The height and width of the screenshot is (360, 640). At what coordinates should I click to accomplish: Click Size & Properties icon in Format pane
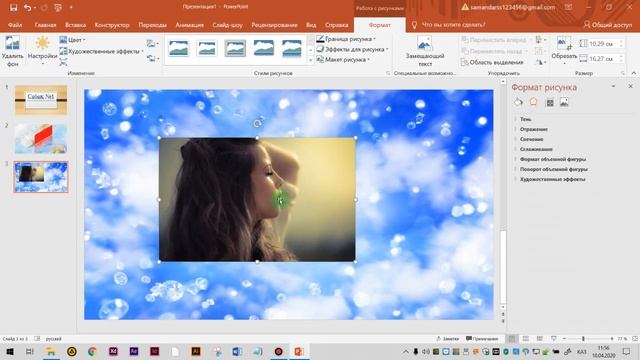click(550, 102)
